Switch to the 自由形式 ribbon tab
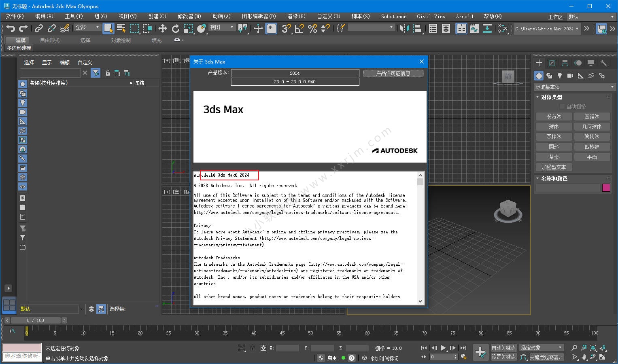This screenshot has height=364, width=618. (x=50, y=40)
